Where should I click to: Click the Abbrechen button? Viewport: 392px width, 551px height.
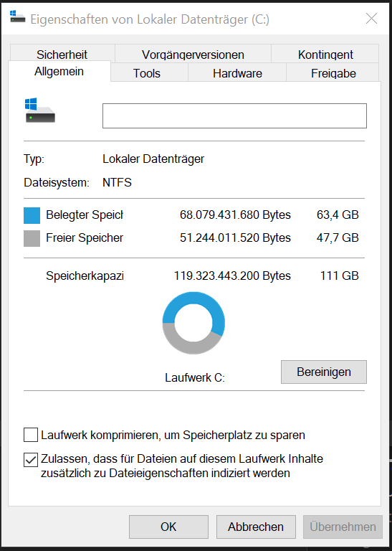click(256, 527)
